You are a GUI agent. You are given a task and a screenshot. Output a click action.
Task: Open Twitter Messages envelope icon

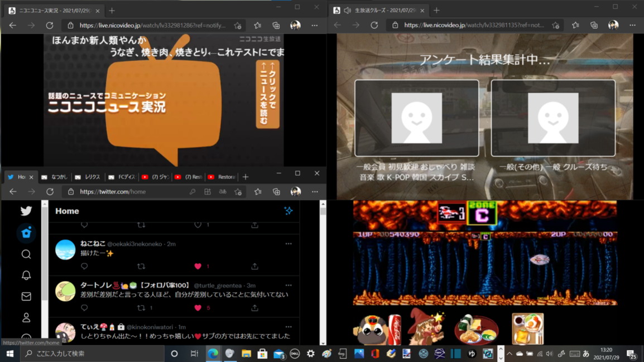point(26,297)
